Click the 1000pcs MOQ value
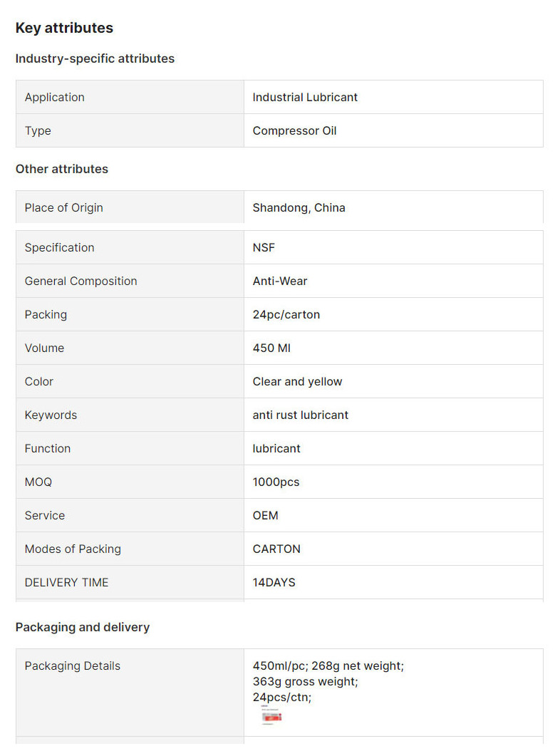The width and height of the screenshot is (560, 751). (276, 482)
